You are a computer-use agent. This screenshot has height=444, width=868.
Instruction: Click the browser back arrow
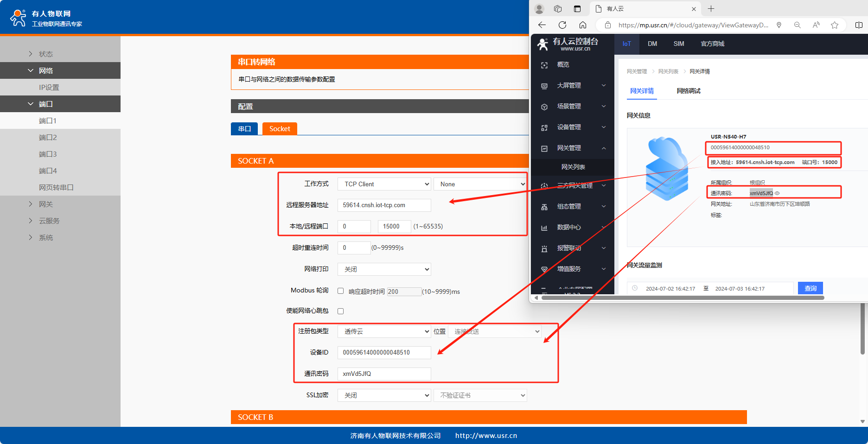(542, 25)
